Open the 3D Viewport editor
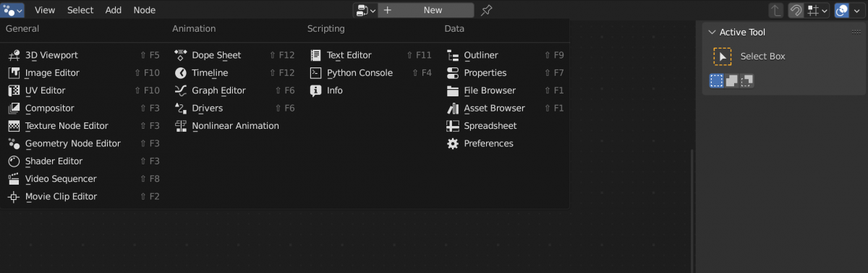The width and height of the screenshot is (868, 273). (x=83, y=55)
